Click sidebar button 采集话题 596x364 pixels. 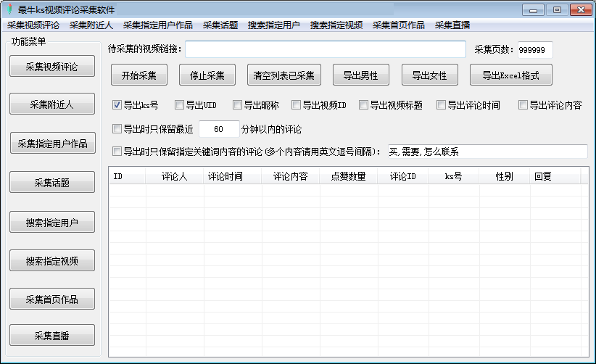(x=52, y=182)
